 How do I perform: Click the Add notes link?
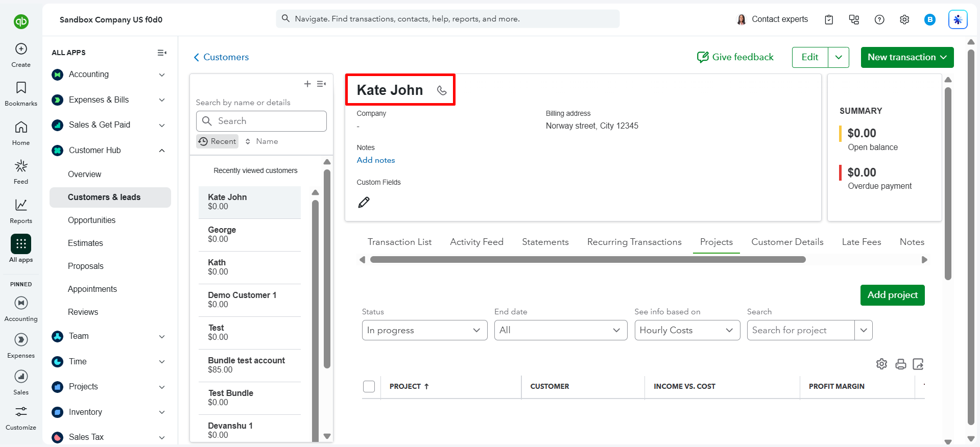[376, 160]
